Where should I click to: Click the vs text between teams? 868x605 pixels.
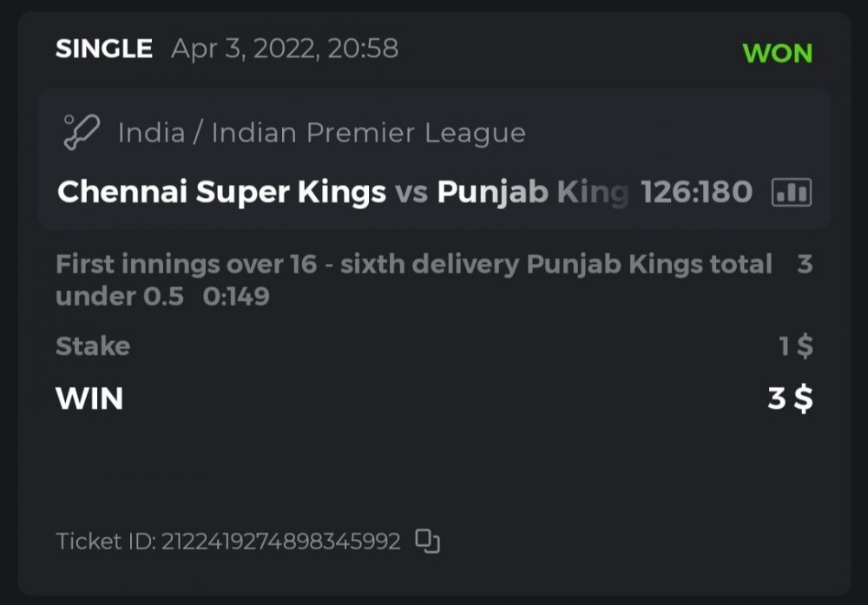click(411, 192)
